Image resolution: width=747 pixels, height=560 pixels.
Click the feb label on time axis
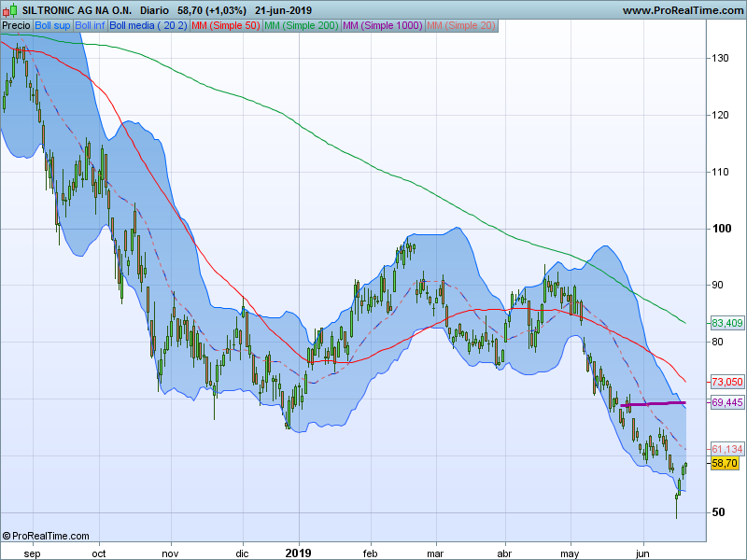(x=370, y=553)
